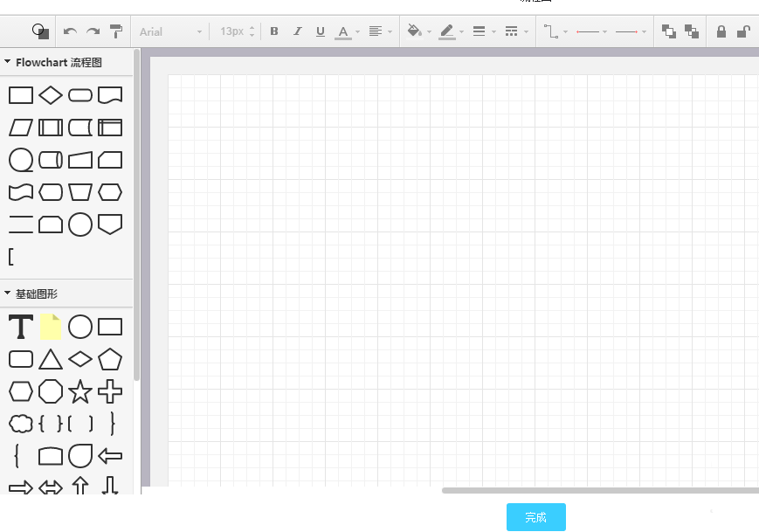Choose the yellow sticky note shape
This screenshot has height=532, width=759.
(51, 328)
